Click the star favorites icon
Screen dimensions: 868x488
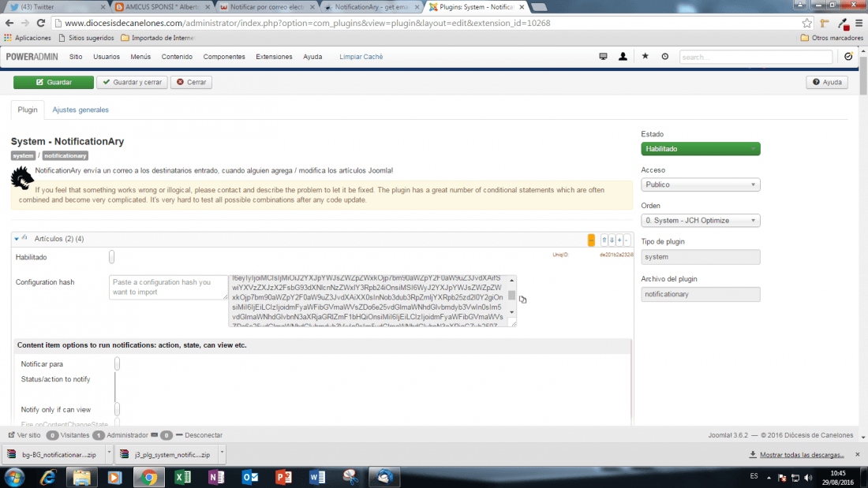coord(645,57)
